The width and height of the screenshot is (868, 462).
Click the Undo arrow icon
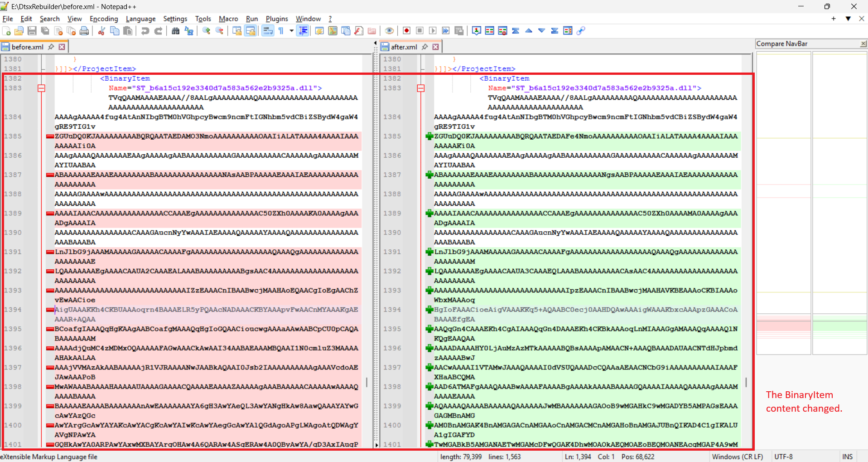coord(145,31)
